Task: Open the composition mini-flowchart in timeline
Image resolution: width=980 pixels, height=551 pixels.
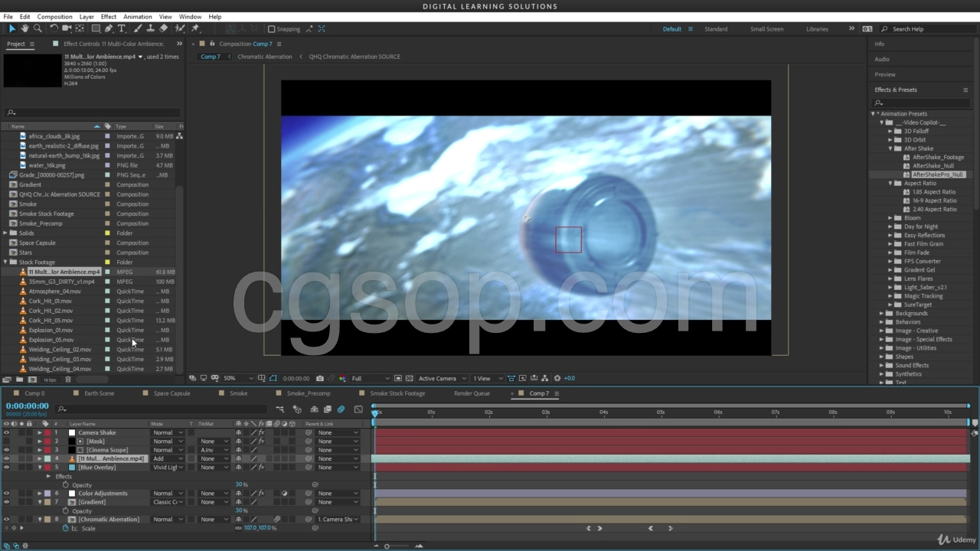Action: (279, 409)
